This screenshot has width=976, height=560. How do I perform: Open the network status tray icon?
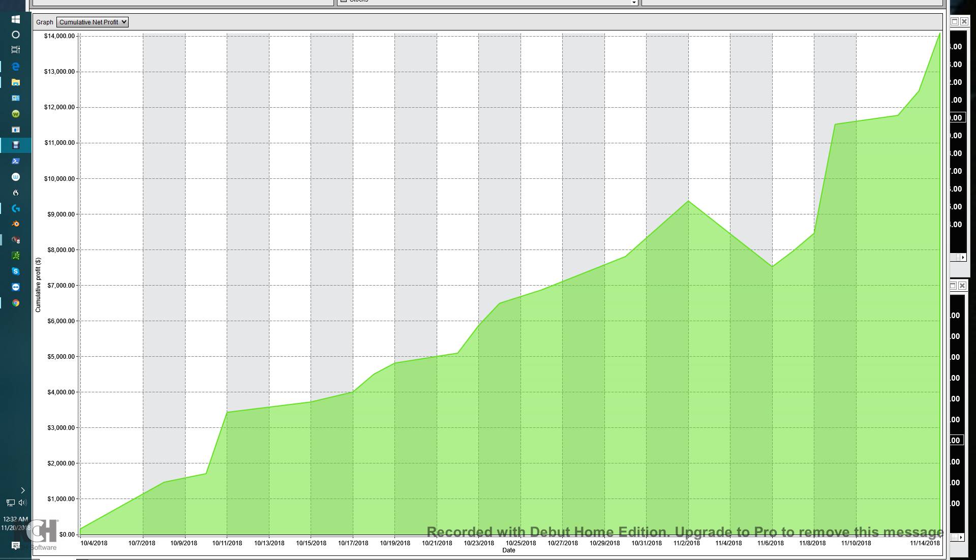click(x=10, y=503)
